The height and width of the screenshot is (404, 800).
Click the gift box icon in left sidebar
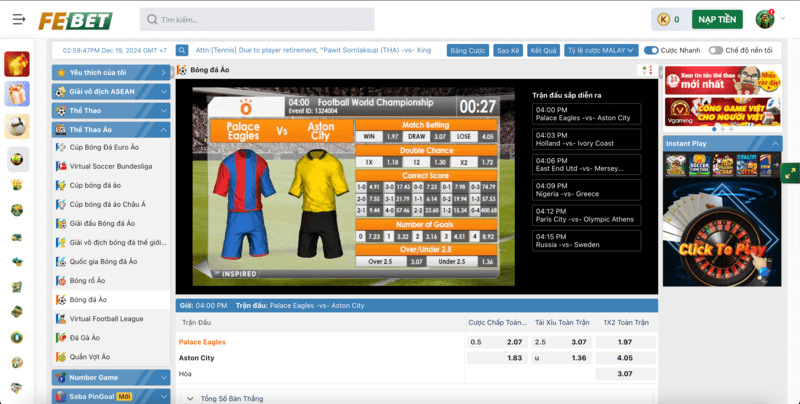16,95
